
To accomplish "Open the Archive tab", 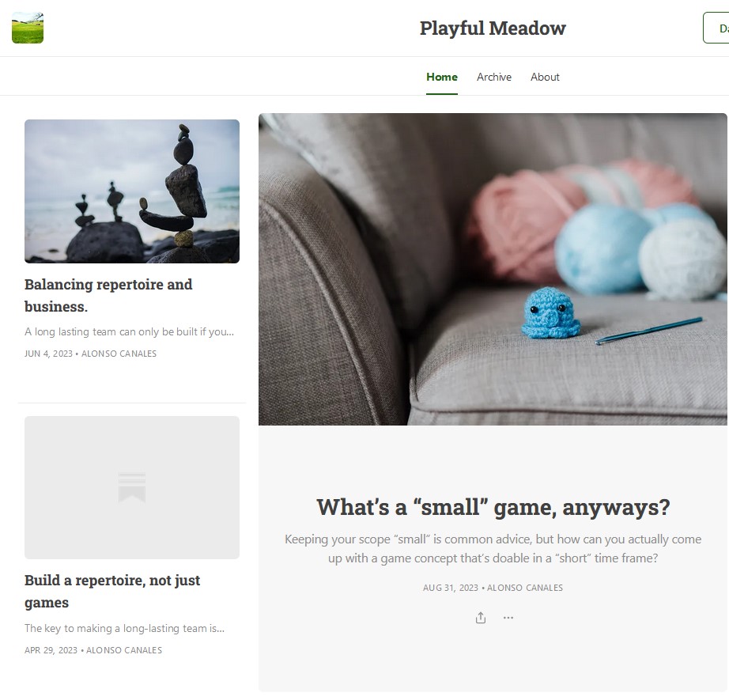I will coord(493,77).
